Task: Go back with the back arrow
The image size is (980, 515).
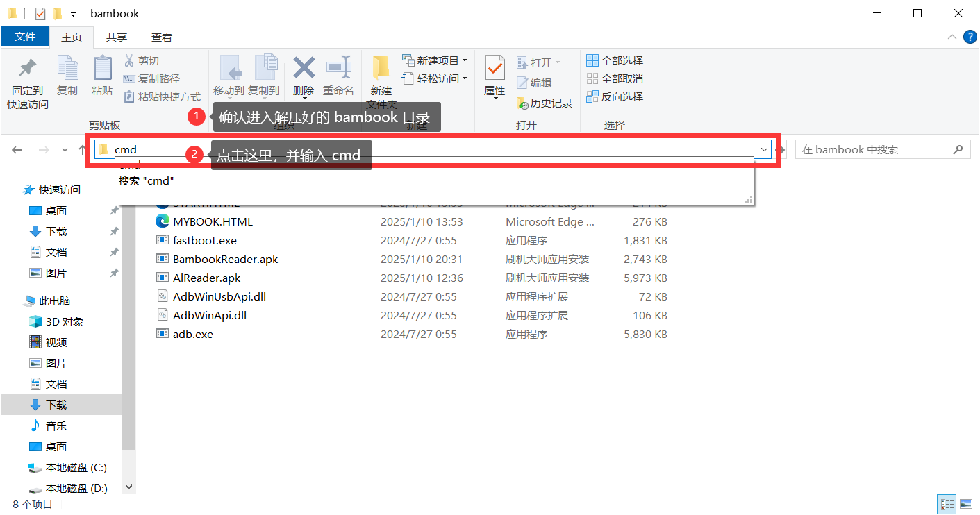Action: pyautogui.click(x=17, y=149)
